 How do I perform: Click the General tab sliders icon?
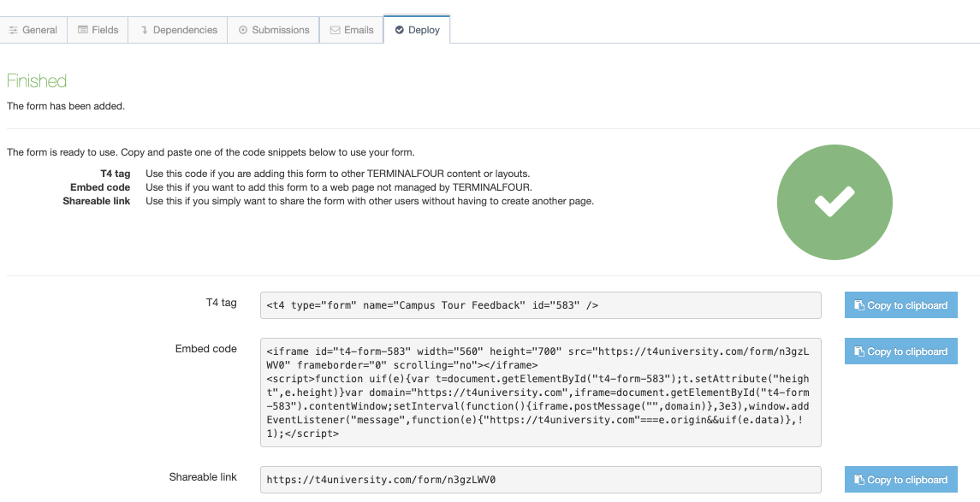[x=13, y=30]
